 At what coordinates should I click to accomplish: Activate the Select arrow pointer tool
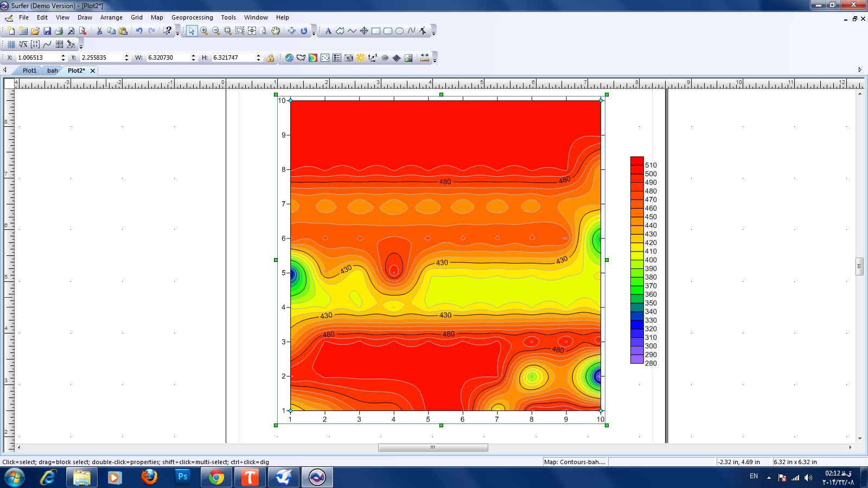[192, 31]
